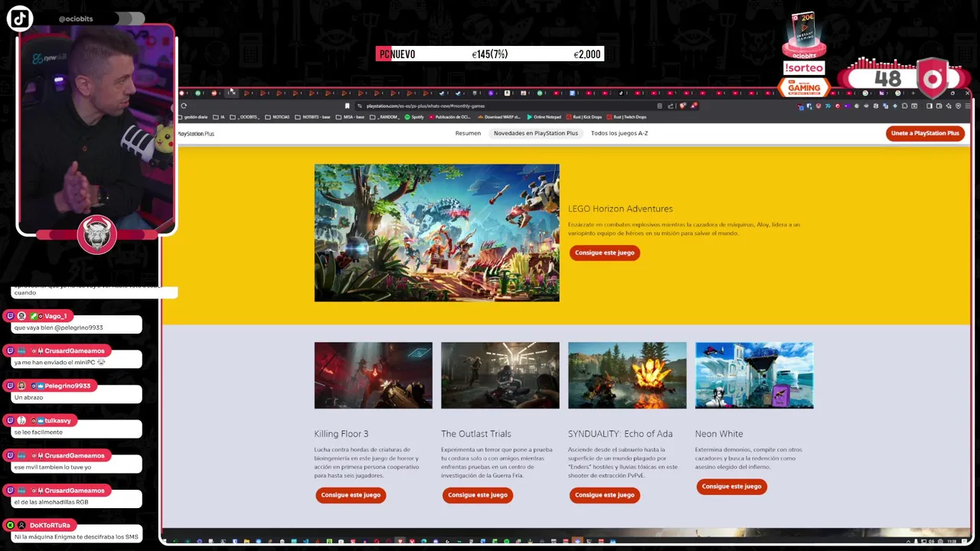This screenshot has width=980, height=551.
Task: Click the share icon in address bar
Action: [671, 106]
